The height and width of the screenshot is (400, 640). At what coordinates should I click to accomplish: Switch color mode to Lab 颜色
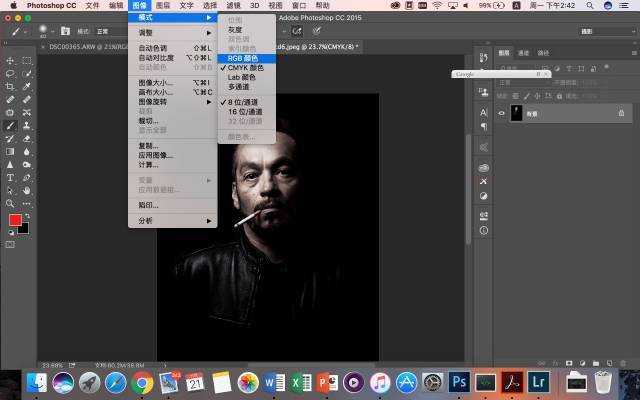pyautogui.click(x=241, y=77)
